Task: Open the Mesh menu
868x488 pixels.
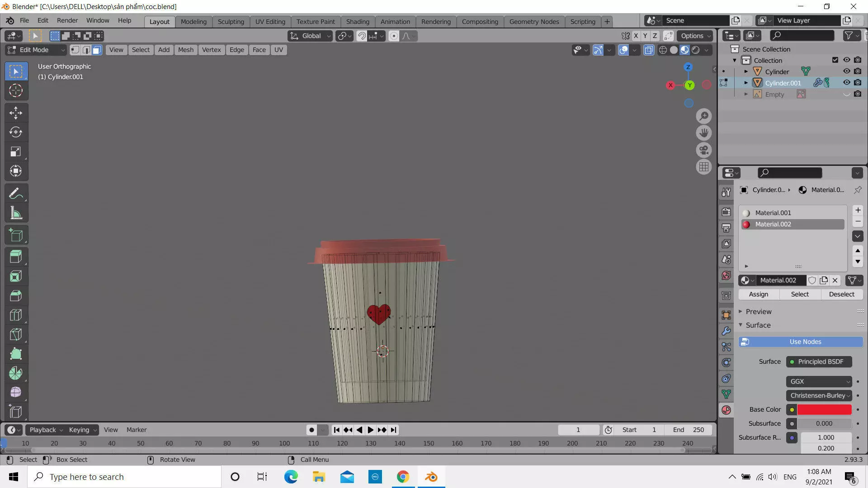Action: point(185,50)
